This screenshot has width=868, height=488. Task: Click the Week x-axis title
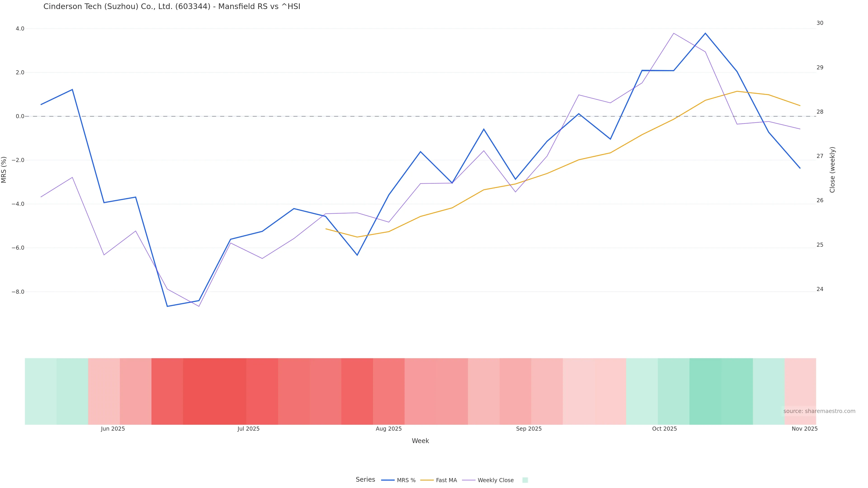click(420, 441)
